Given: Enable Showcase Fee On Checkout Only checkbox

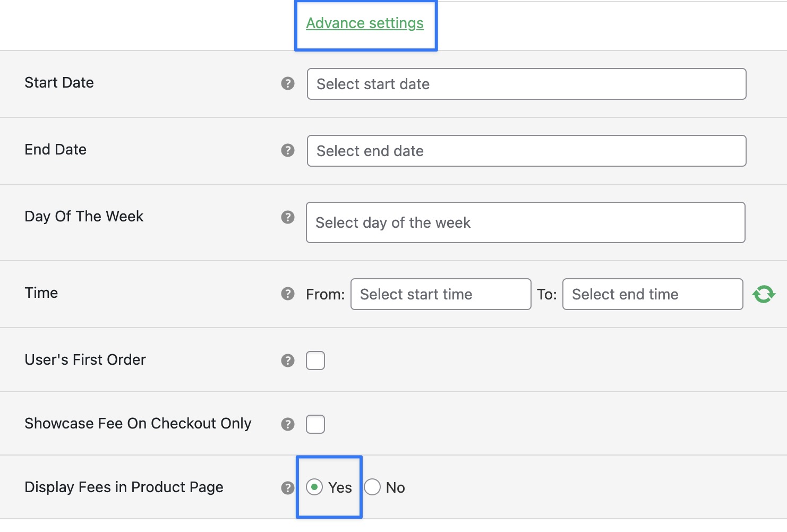Looking at the screenshot, I should point(315,424).
